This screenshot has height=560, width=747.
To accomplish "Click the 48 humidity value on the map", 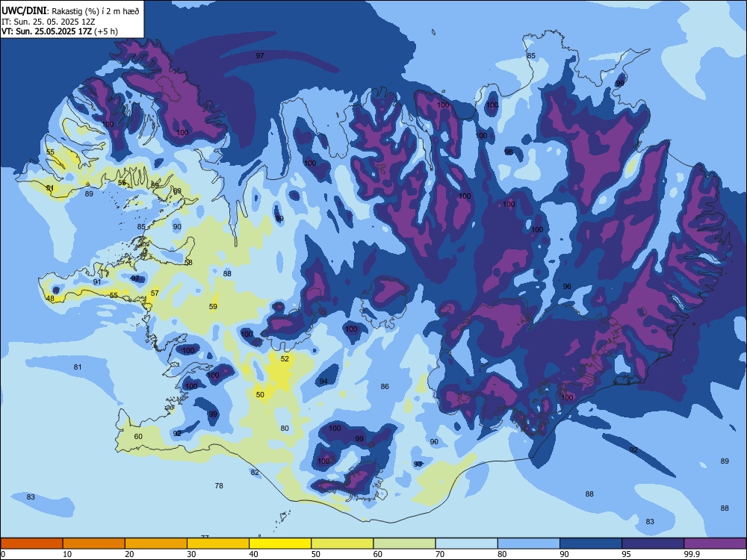I will 50,299.
